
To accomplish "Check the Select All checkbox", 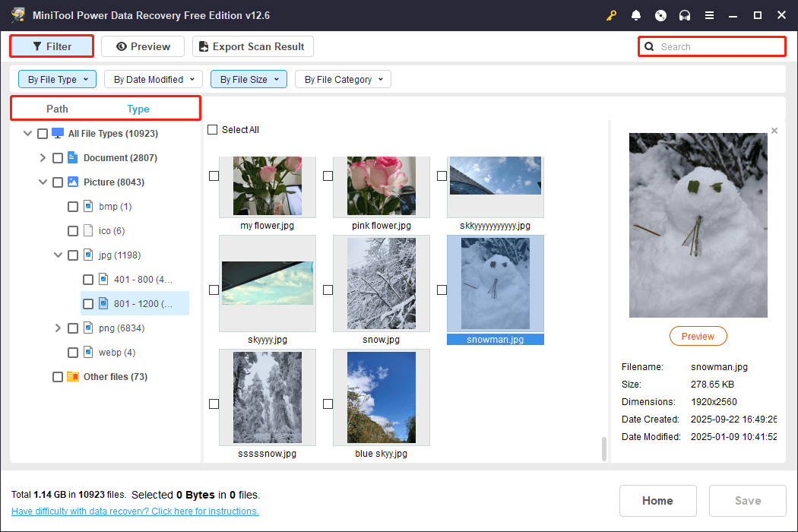I will (x=213, y=129).
